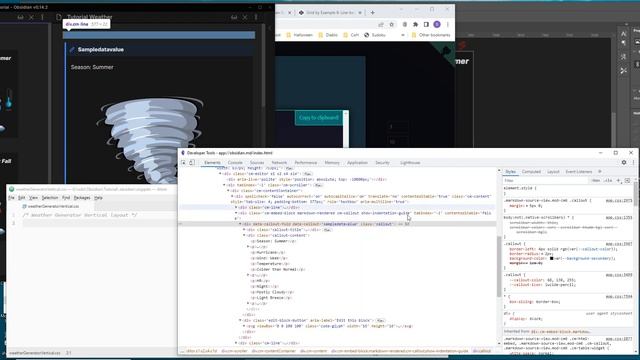Image resolution: width=640 pixels, height=360 pixels.
Task: Collapse the selected data-callout div node
Action: point(240,224)
